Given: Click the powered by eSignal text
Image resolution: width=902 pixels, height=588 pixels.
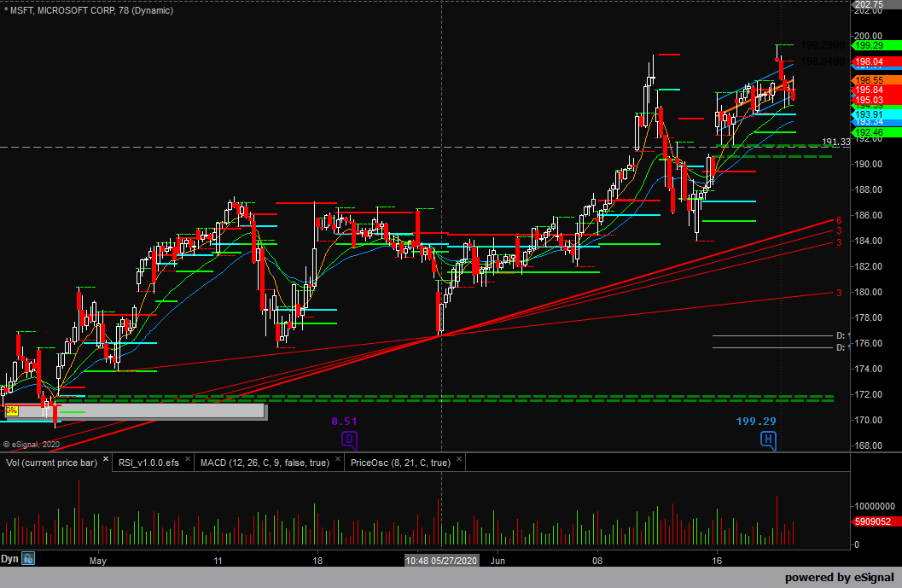Looking at the screenshot, I should pyautogui.click(x=840, y=578).
